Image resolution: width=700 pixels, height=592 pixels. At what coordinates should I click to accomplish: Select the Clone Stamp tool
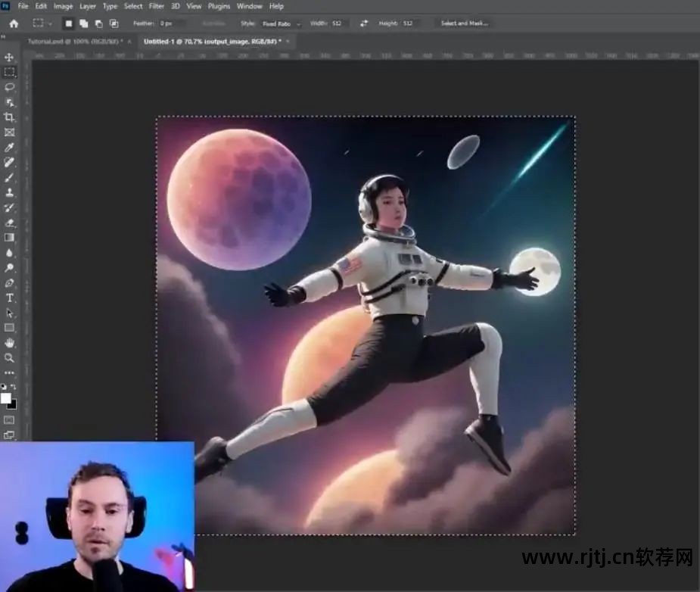click(10, 192)
